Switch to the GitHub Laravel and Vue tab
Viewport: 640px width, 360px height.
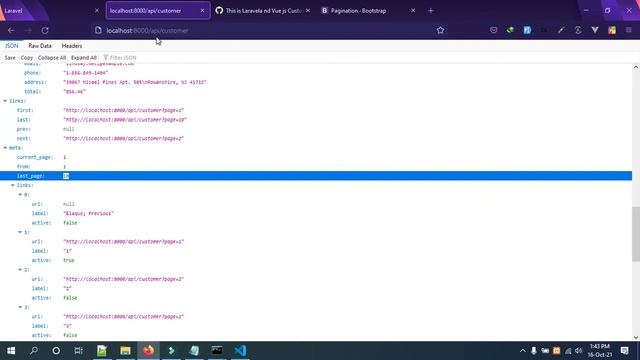tap(263, 11)
